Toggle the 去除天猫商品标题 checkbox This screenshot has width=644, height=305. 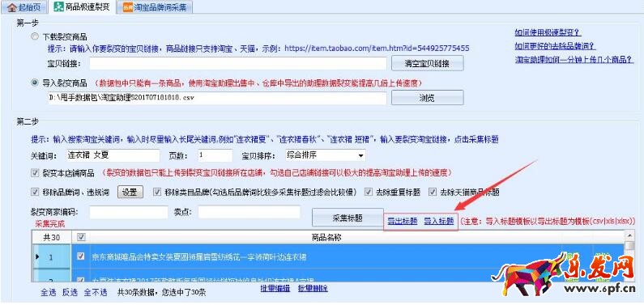433,192
